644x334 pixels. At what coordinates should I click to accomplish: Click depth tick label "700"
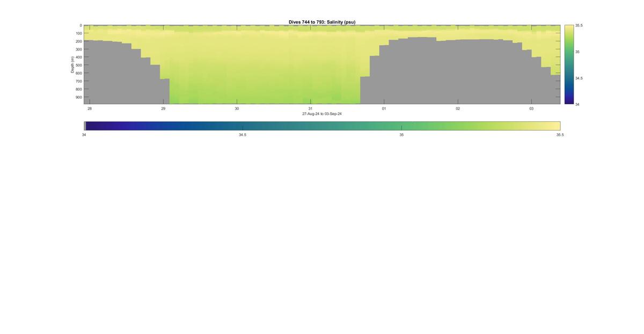(78, 81)
